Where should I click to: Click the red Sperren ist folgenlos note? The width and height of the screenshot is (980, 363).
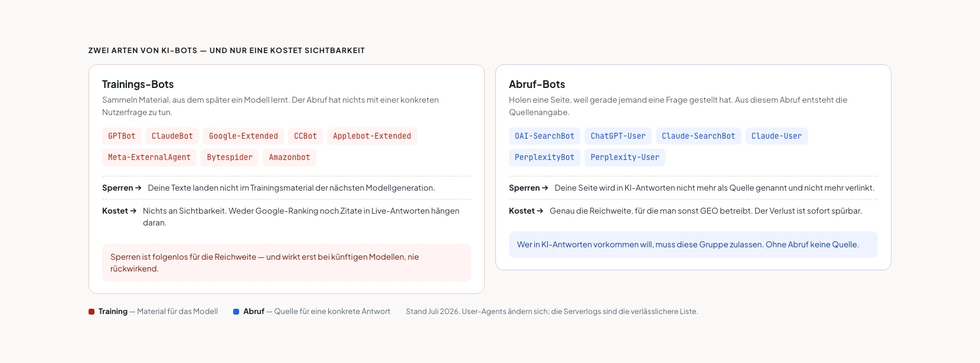click(286, 263)
